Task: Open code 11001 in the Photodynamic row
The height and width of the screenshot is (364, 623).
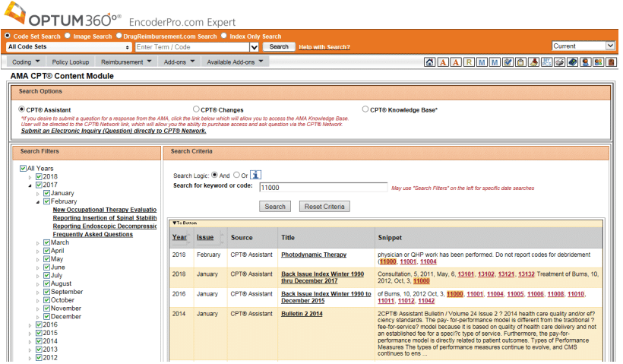Action: 408,262
